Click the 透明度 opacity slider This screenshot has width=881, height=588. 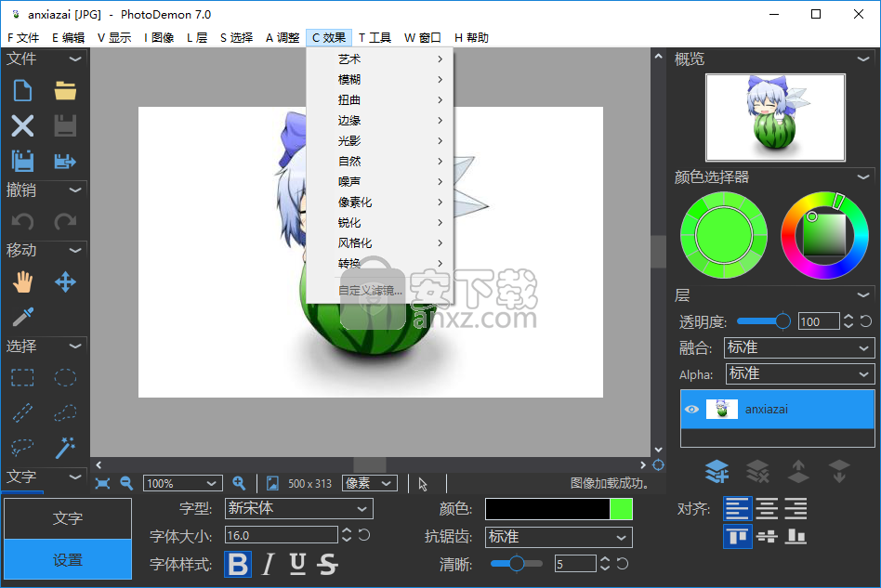(763, 321)
